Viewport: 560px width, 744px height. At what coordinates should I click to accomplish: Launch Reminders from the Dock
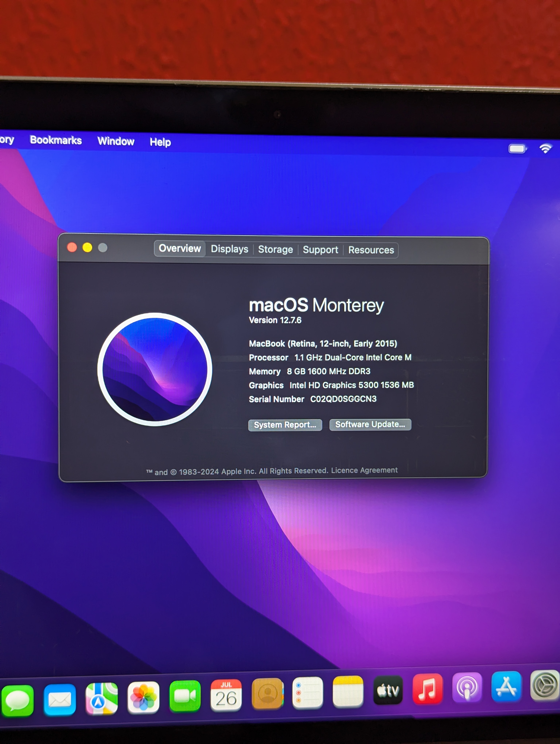click(x=308, y=693)
